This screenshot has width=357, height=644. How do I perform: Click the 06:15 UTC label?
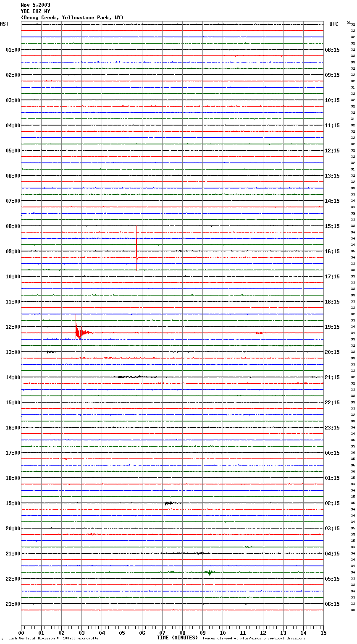(332, 604)
